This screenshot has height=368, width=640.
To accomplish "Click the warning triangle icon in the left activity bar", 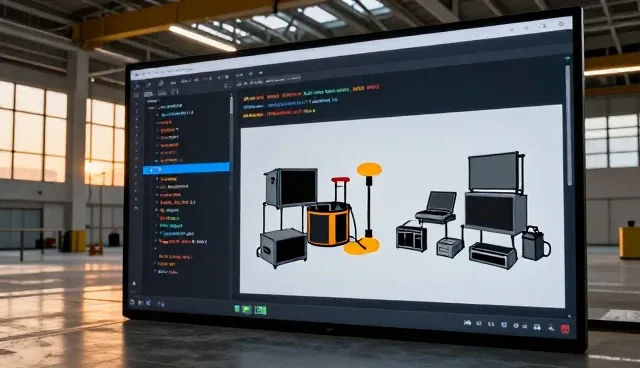I will point(134,283).
